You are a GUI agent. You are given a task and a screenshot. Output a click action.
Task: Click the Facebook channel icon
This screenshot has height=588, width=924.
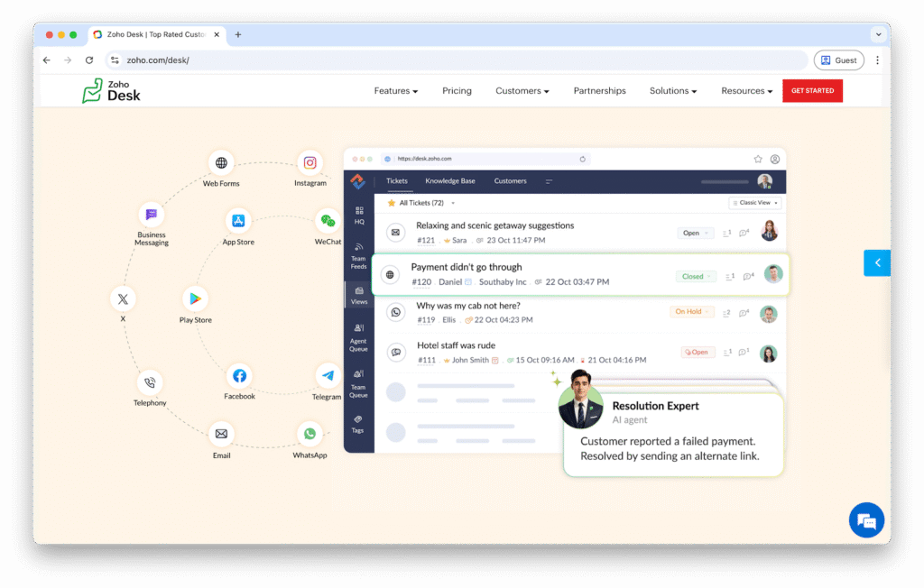pyautogui.click(x=239, y=375)
